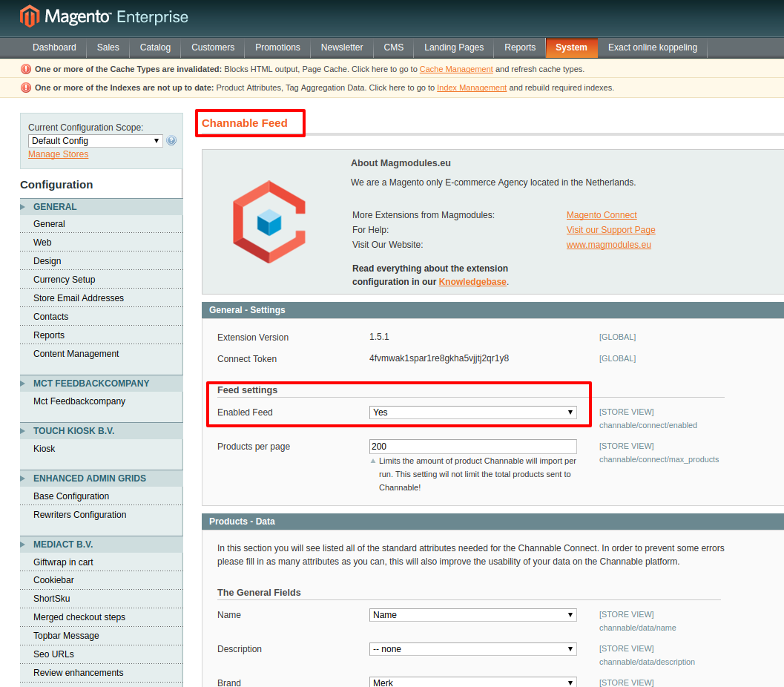The image size is (784, 687).
Task: Click the Cache Types warning icon
Action: click(x=26, y=69)
